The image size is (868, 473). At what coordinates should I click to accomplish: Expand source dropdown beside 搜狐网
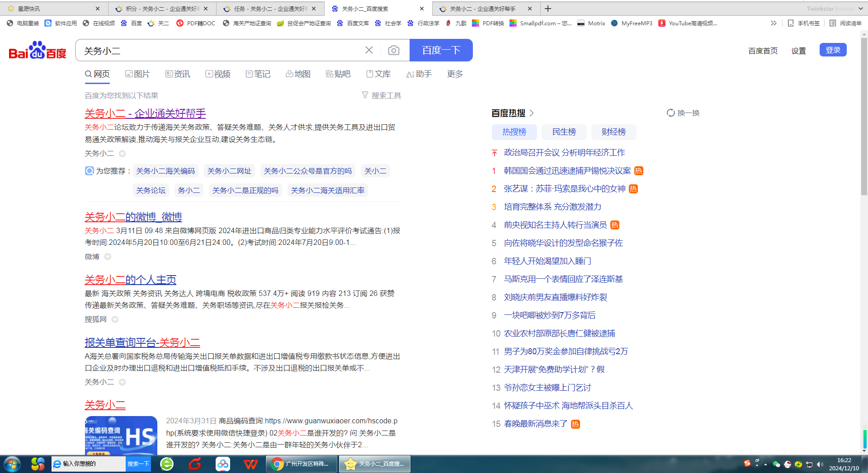pos(115,319)
